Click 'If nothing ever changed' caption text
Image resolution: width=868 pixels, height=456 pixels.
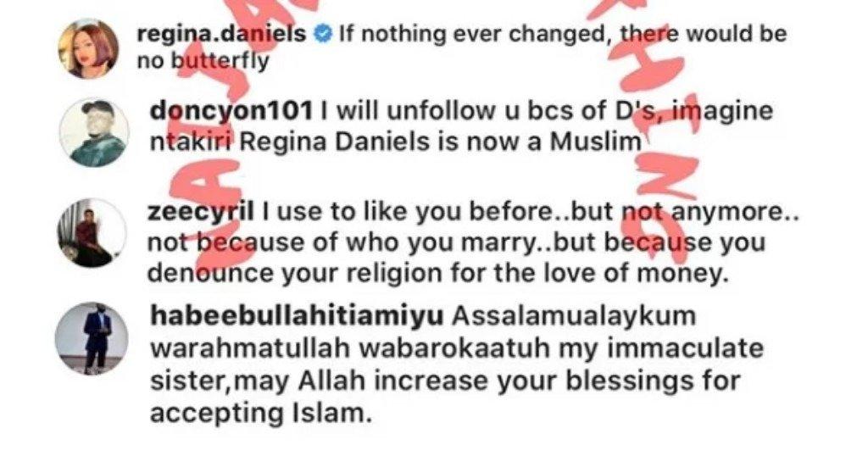tap(473, 34)
